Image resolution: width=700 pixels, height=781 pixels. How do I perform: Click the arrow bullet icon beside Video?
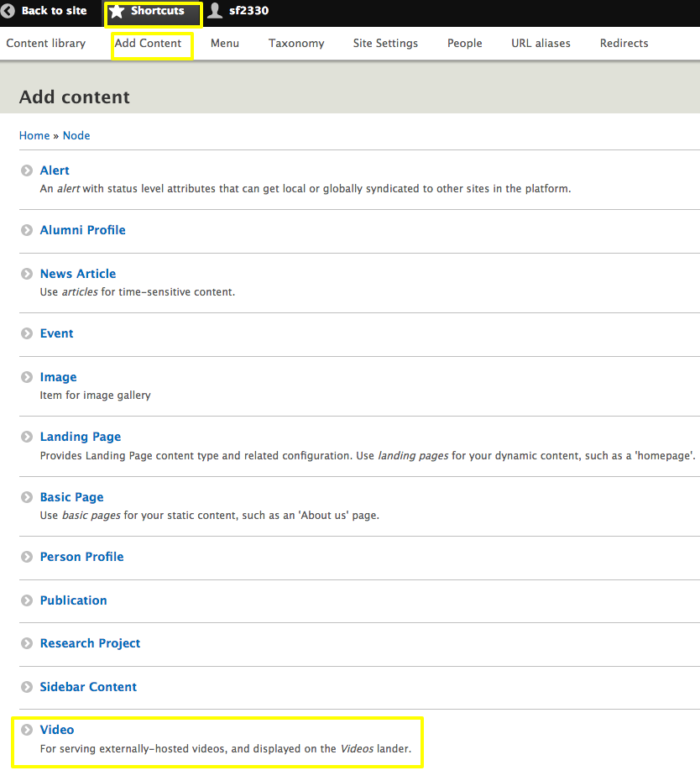tap(27, 730)
